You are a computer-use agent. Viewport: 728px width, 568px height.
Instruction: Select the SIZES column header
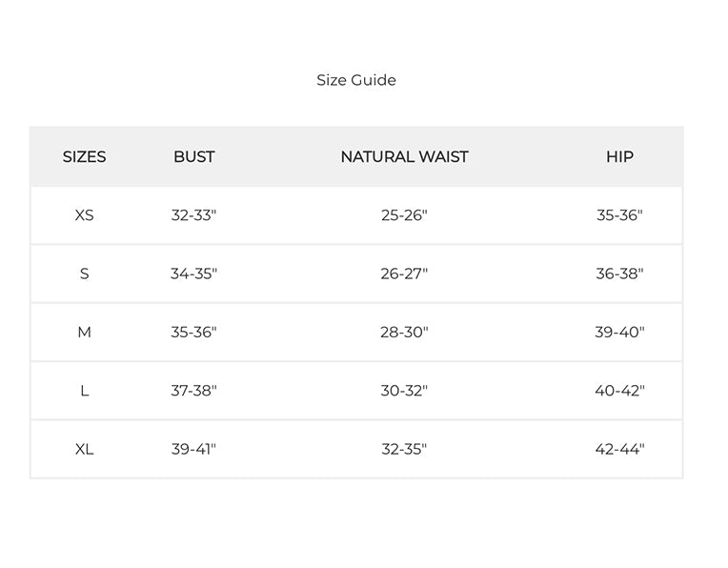(x=84, y=157)
